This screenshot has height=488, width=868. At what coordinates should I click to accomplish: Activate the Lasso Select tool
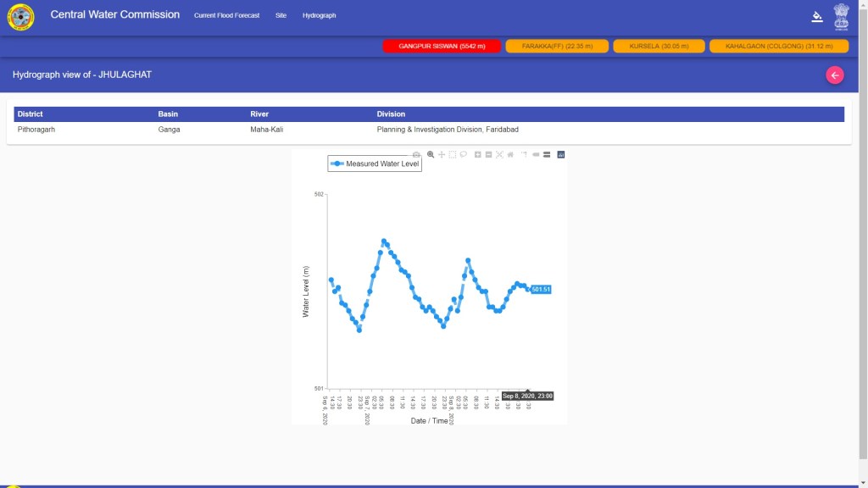click(x=464, y=154)
